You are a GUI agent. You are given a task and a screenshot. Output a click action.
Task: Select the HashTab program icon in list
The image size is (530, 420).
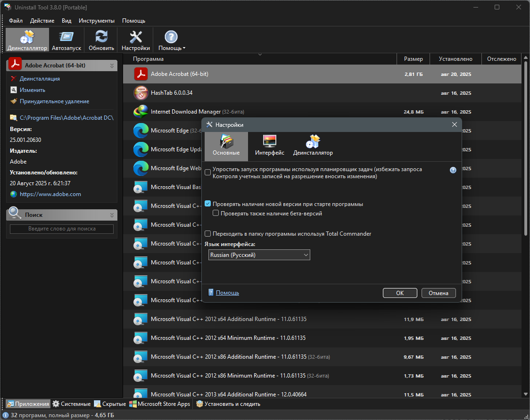point(141,93)
